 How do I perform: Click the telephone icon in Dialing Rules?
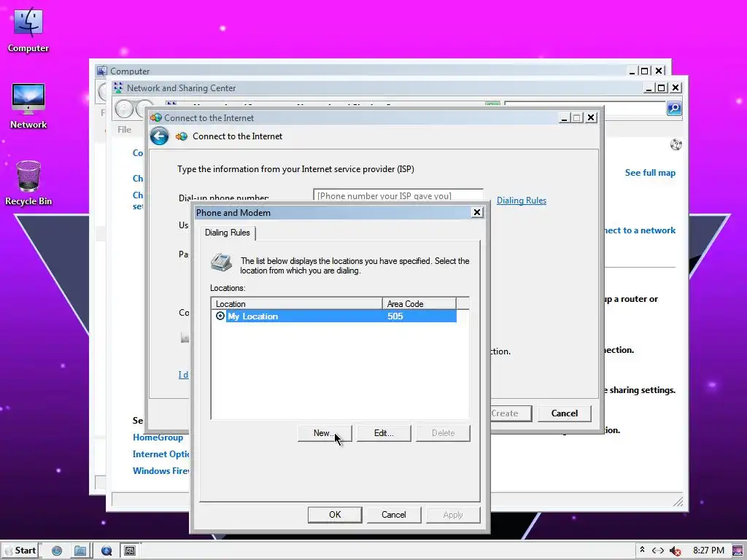pos(222,262)
